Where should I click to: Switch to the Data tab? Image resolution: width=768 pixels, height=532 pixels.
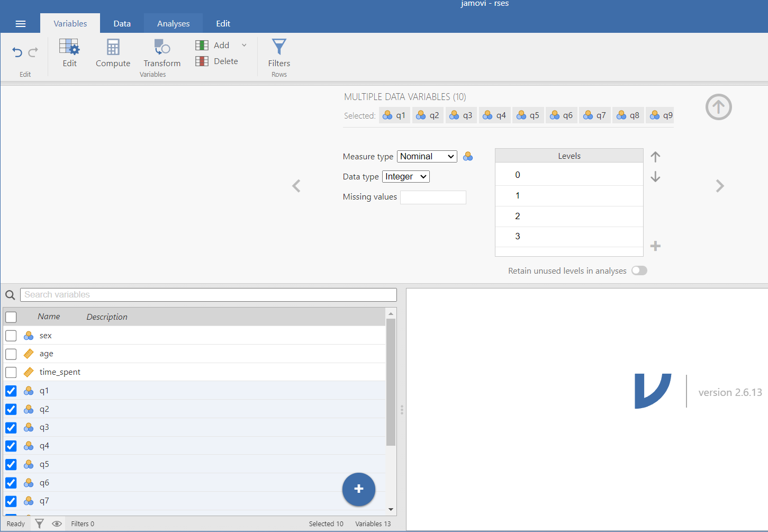coord(122,24)
